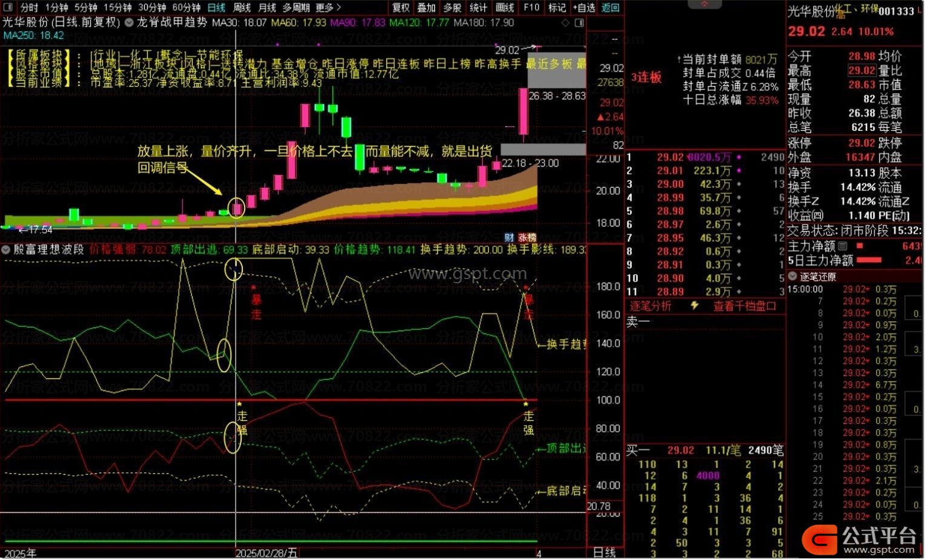Select order row 2 priced 29.01

706,171
